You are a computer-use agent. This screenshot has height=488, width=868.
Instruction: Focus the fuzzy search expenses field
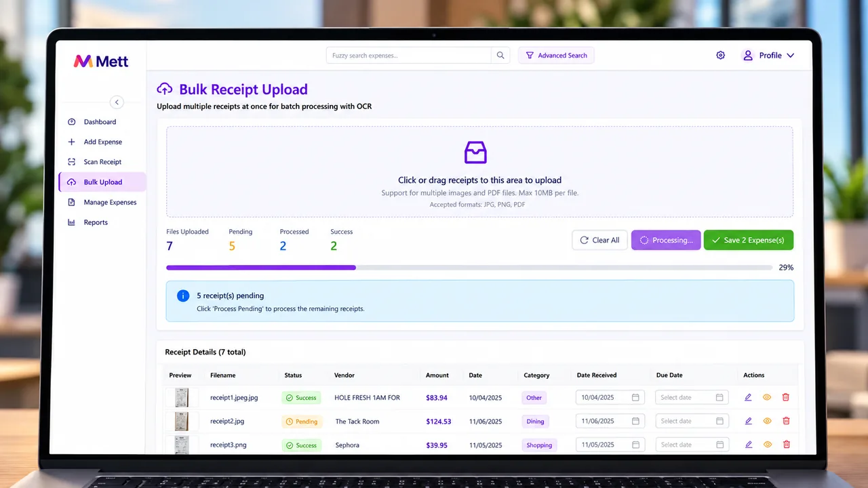(x=408, y=56)
